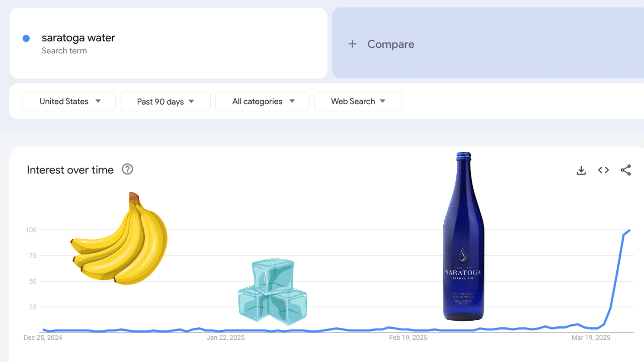Click the embed code icon

[603, 170]
